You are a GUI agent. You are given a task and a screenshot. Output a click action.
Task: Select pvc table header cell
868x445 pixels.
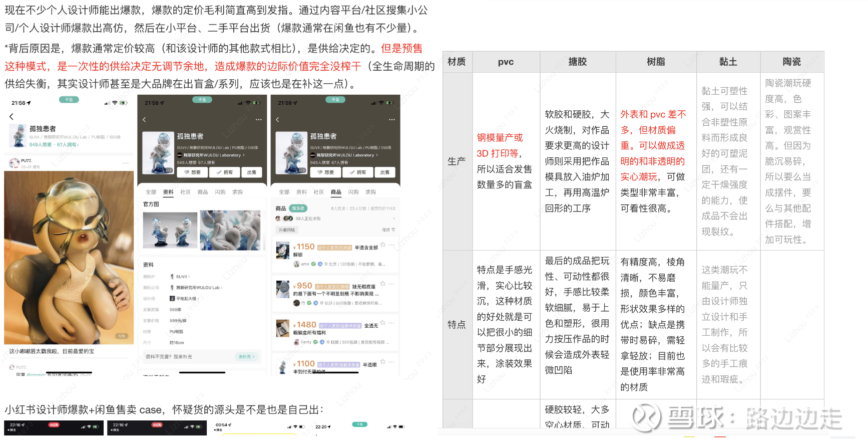(506, 62)
